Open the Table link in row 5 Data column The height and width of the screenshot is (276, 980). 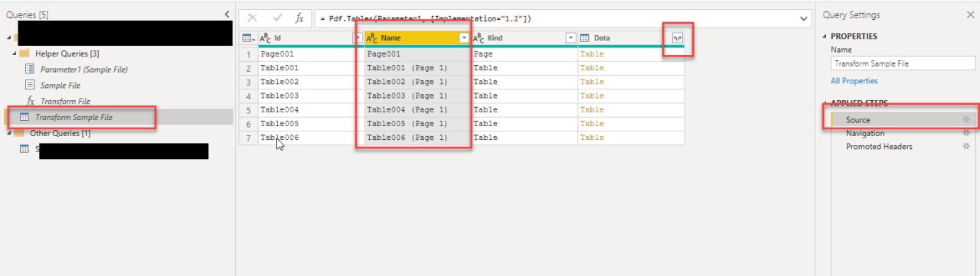click(592, 109)
